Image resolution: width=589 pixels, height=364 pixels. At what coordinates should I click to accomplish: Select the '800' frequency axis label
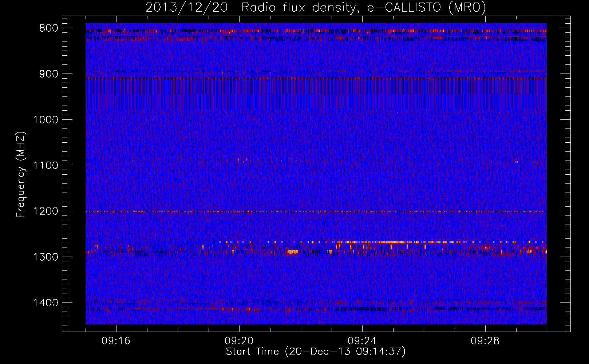tap(49, 28)
